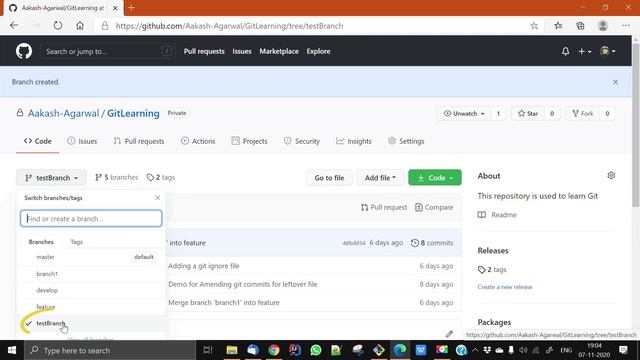The image size is (640, 360).
Task: Open browser settings ellipsis menu
Action: [x=626, y=26]
